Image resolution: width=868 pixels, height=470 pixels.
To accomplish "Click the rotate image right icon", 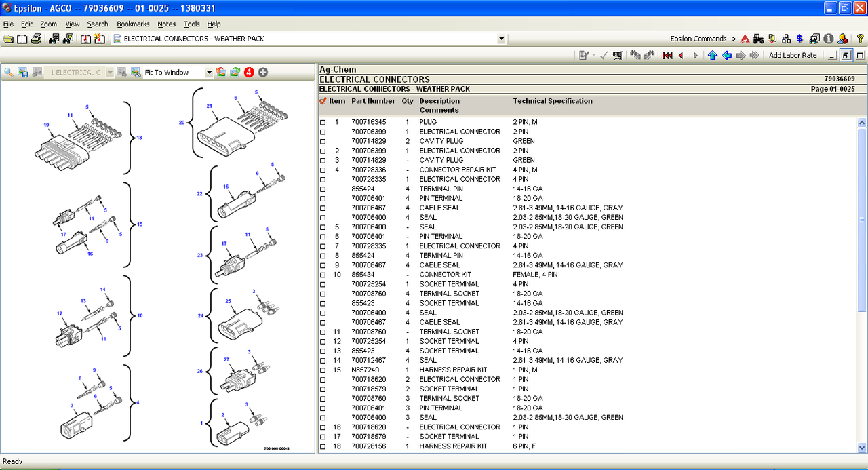I will coord(235,72).
